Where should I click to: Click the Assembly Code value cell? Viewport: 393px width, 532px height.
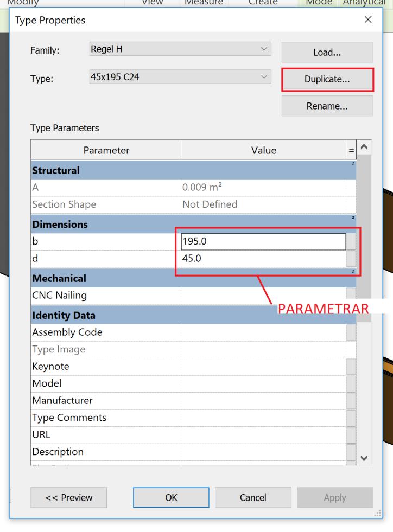(263, 332)
